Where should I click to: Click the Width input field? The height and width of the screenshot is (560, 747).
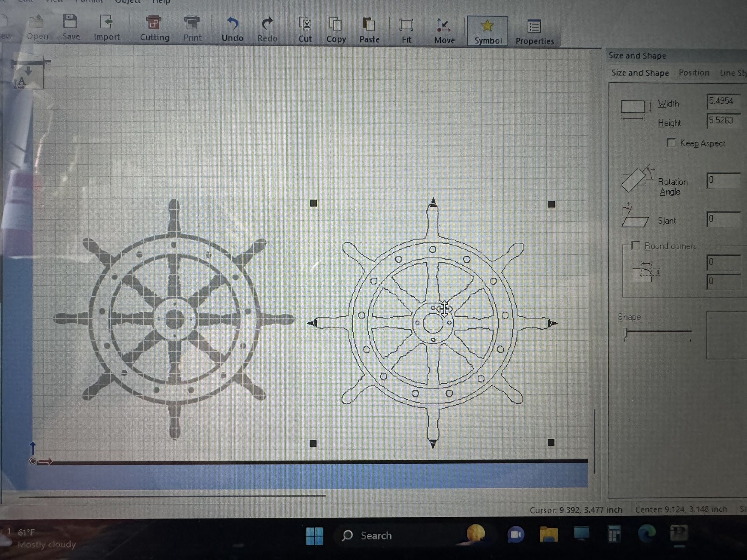(723, 101)
